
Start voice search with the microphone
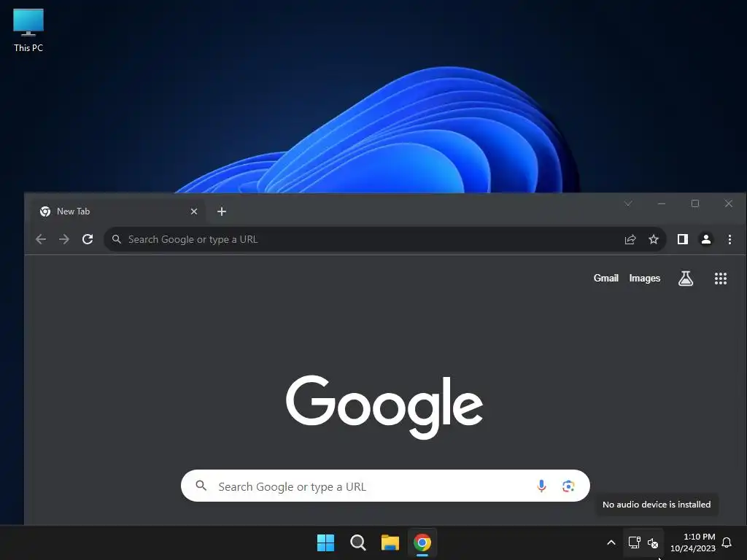541,486
